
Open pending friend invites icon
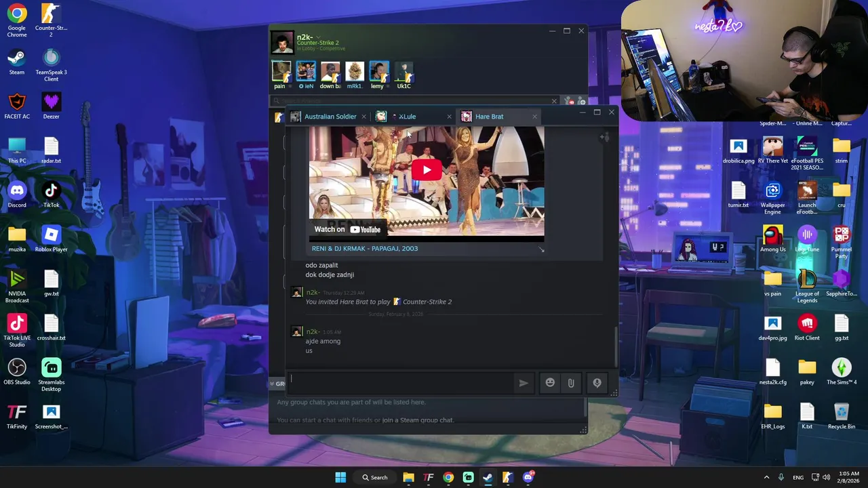click(570, 102)
